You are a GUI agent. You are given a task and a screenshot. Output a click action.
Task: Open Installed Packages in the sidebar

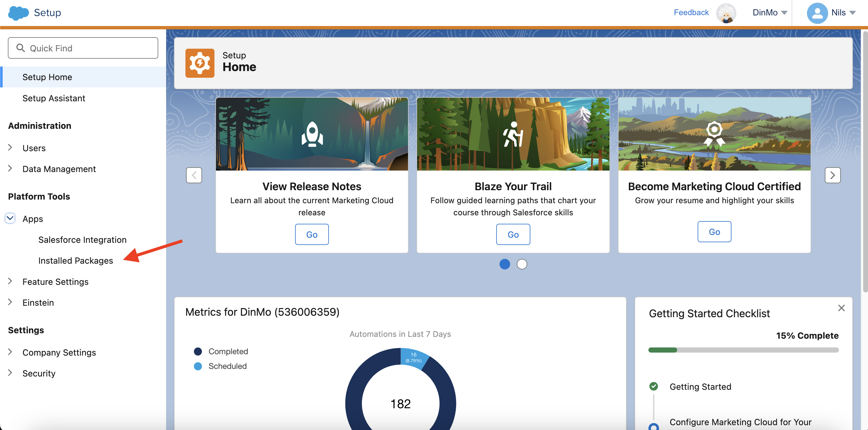click(76, 260)
